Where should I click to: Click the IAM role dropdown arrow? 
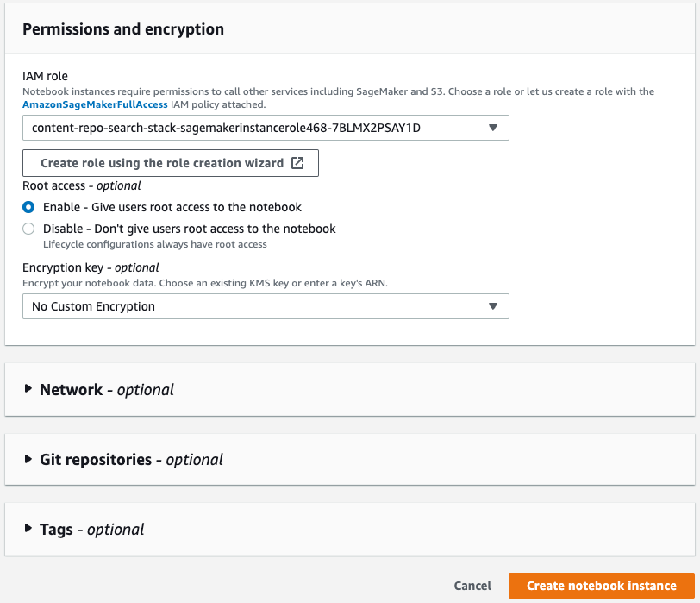pyautogui.click(x=493, y=129)
